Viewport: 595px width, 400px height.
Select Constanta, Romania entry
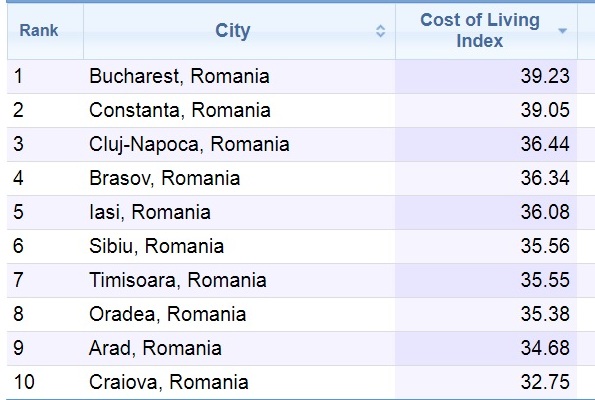pos(180,110)
